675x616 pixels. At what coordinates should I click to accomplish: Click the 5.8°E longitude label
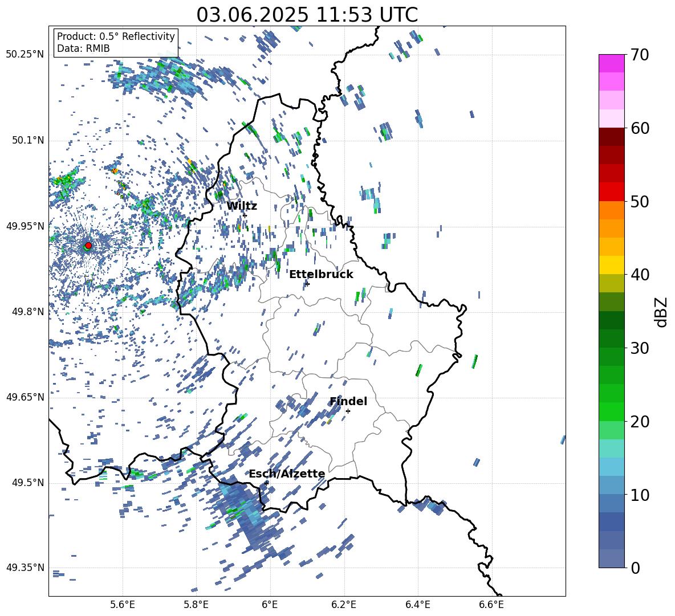pyautogui.click(x=196, y=605)
